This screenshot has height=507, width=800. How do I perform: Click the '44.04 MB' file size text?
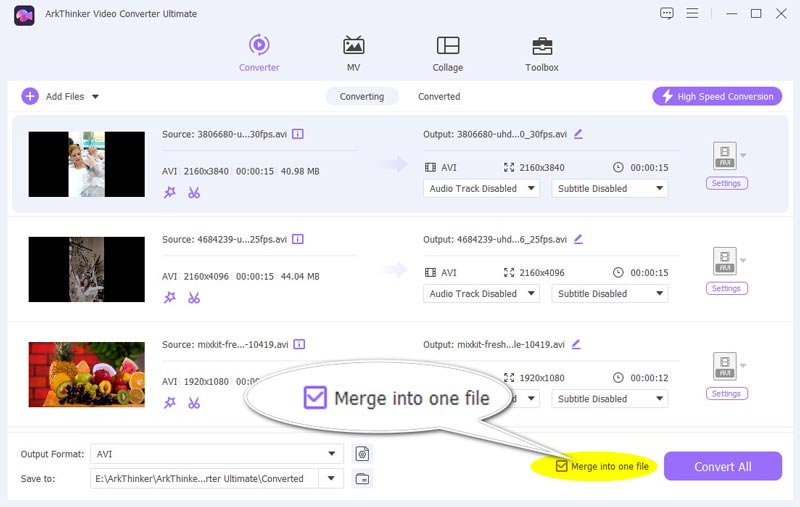(x=300, y=276)
